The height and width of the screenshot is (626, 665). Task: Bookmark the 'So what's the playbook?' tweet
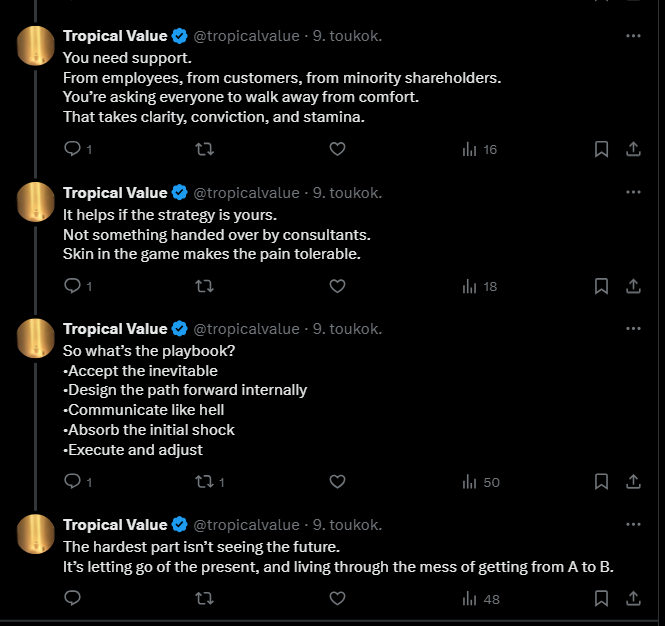pyautogui.click(x=601, y=482)
